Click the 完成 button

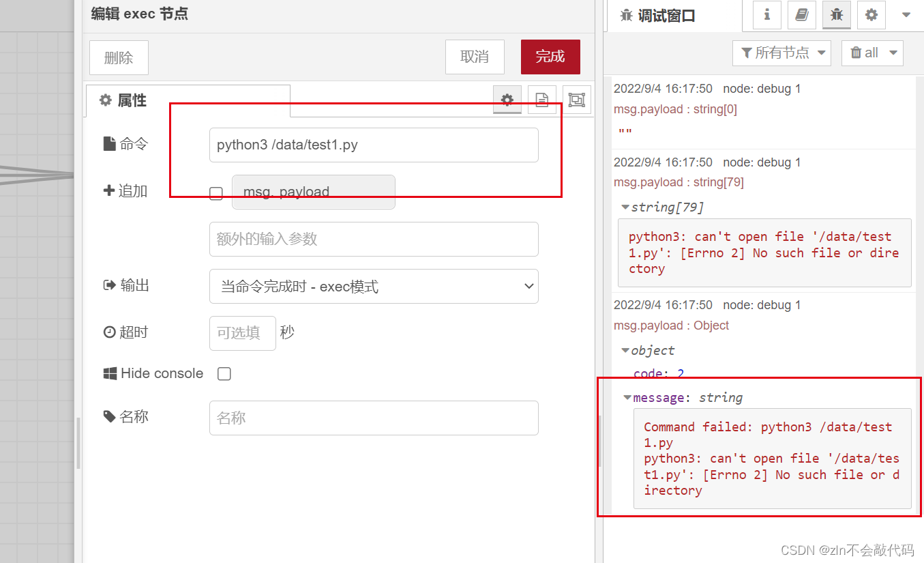[x=550, y=57]
